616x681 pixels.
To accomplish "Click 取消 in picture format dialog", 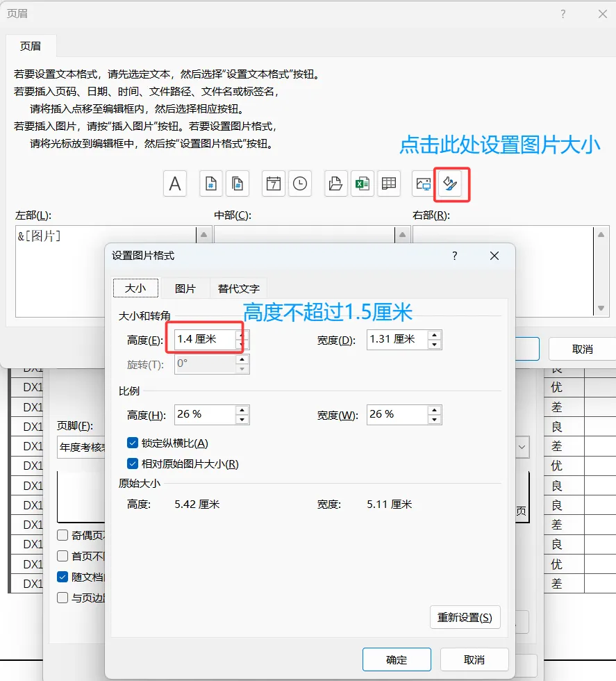I will pos(474,659).
